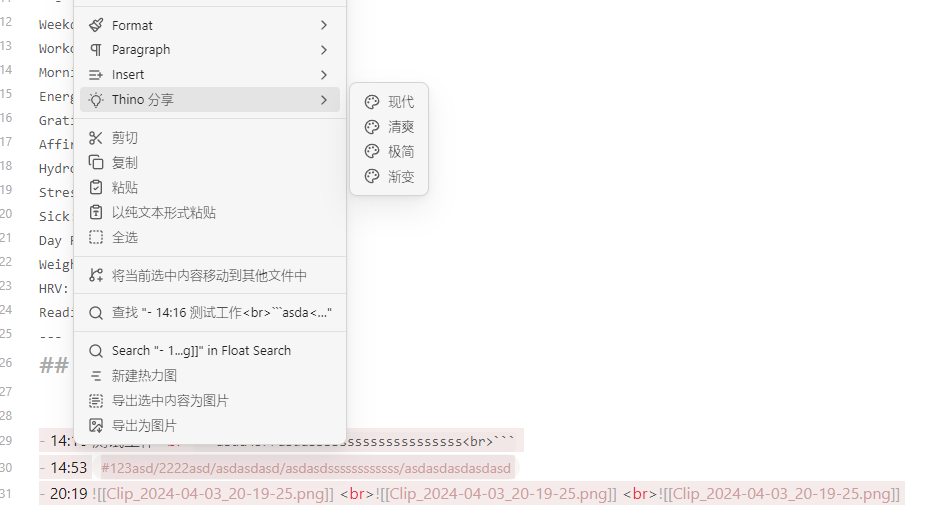
Task: Pick the 渐变 share theme
Action: (389, 177)
